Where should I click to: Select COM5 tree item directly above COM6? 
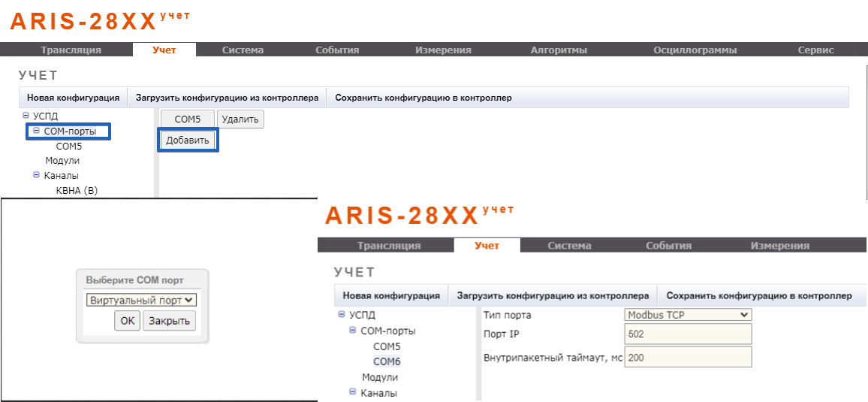coord(387,346)
